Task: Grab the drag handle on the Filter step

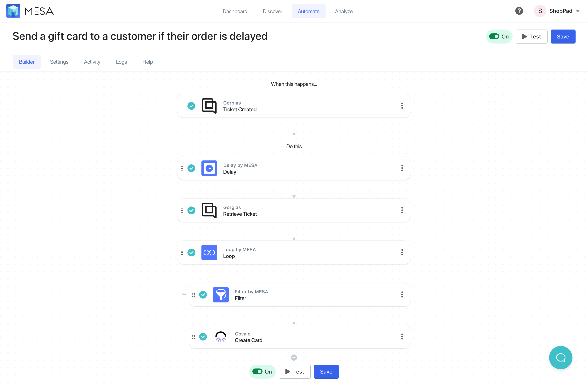Action: click(193, 295)
